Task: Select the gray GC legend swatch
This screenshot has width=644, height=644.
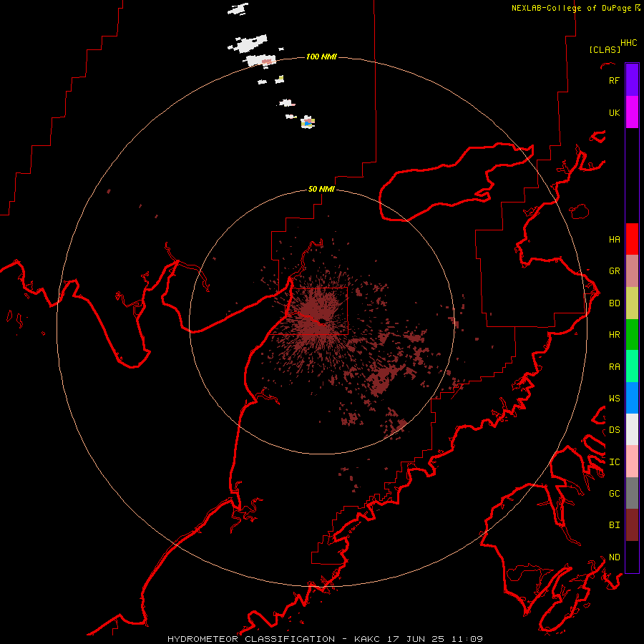Action: point(632,493)
